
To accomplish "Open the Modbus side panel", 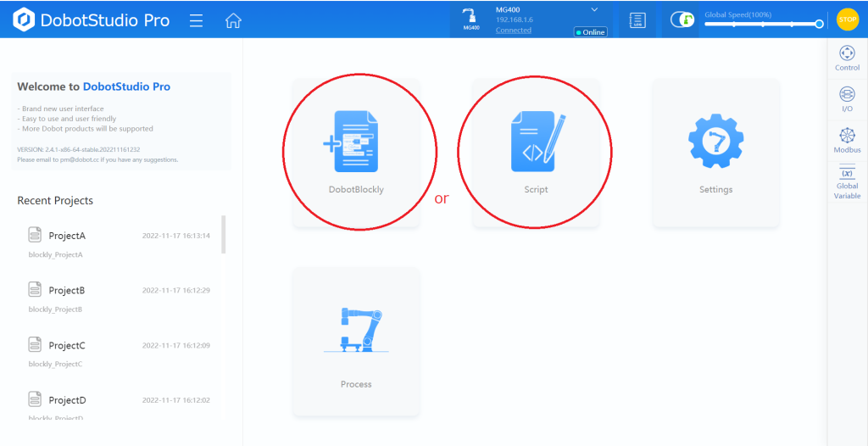I will [847, 141].
